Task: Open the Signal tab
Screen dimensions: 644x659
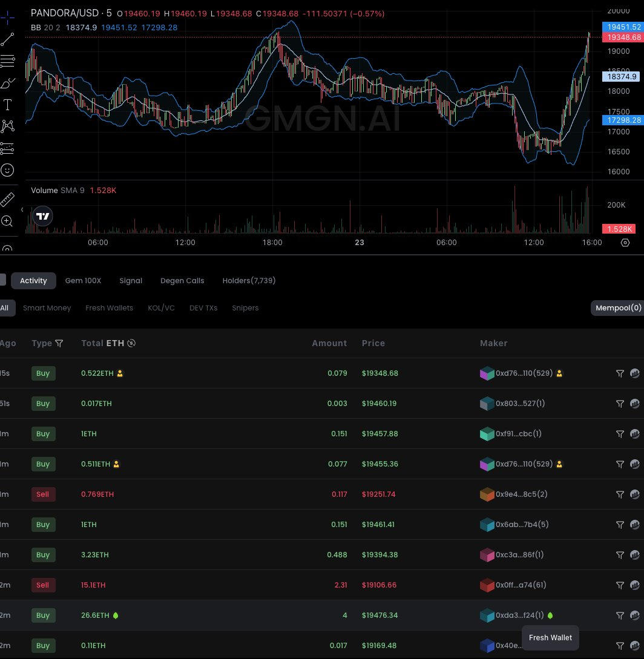Action: pyautogui.click(x=131, y=281)
